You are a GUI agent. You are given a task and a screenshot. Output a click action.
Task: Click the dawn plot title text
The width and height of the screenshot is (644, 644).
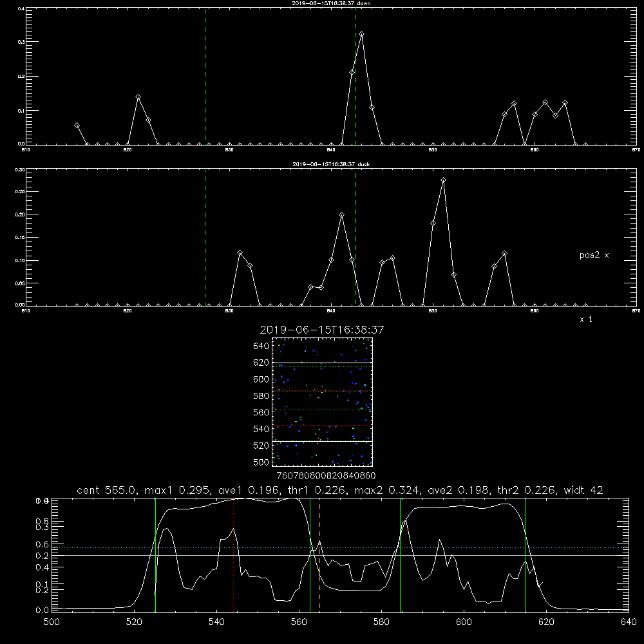click(x=331, y=3)
